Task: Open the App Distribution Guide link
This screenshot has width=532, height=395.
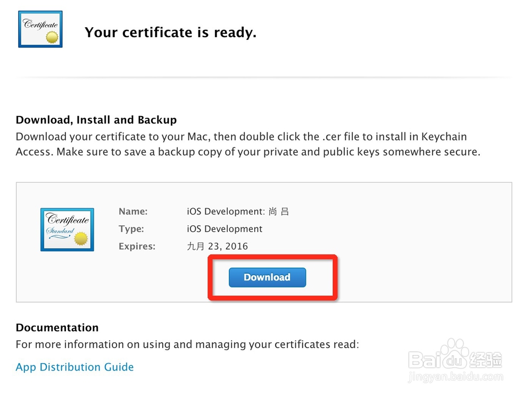Action: click(x=74, y=367)
